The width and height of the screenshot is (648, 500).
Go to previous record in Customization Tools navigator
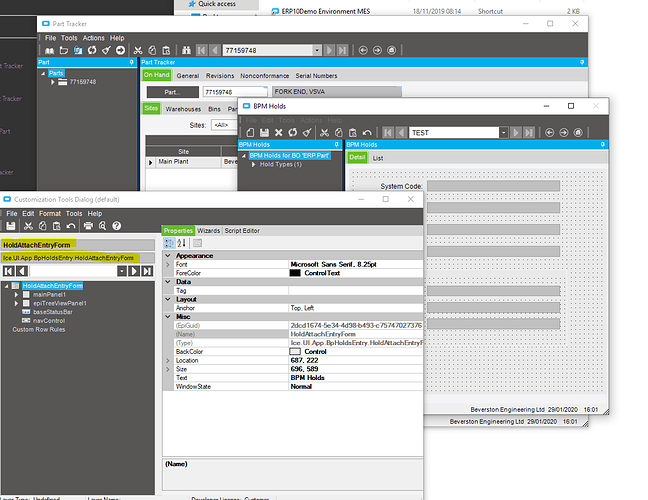point(22,271)
